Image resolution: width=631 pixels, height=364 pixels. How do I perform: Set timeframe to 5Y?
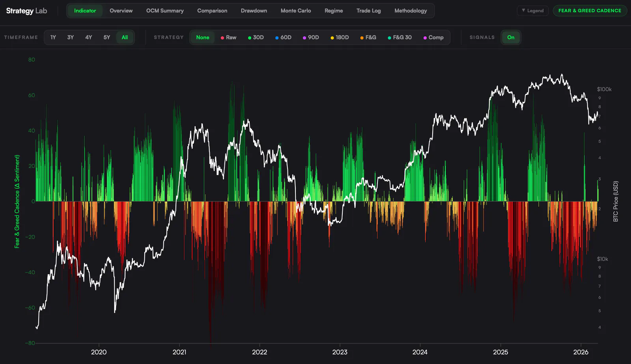107,37
